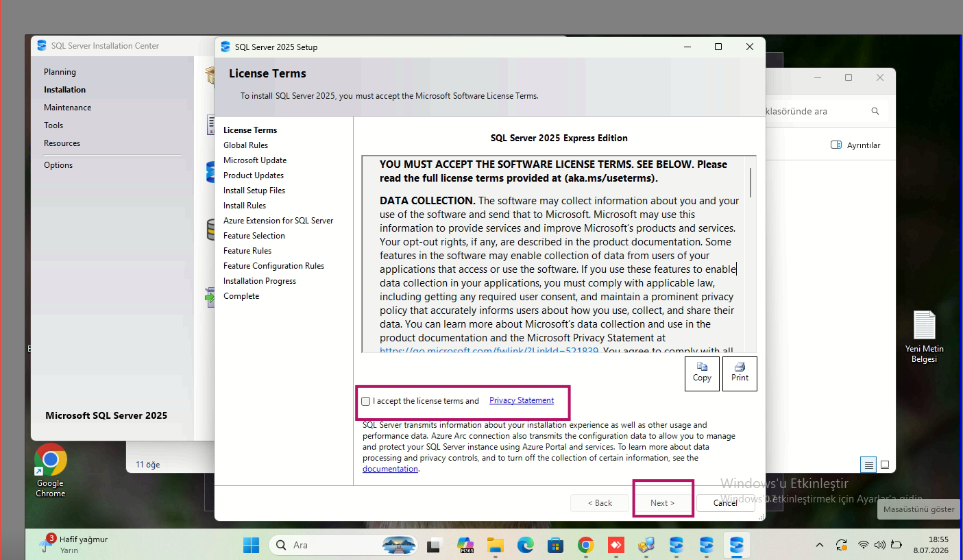Open the Windows Start menu
This screenshot has width=963, height=560.
251,546
